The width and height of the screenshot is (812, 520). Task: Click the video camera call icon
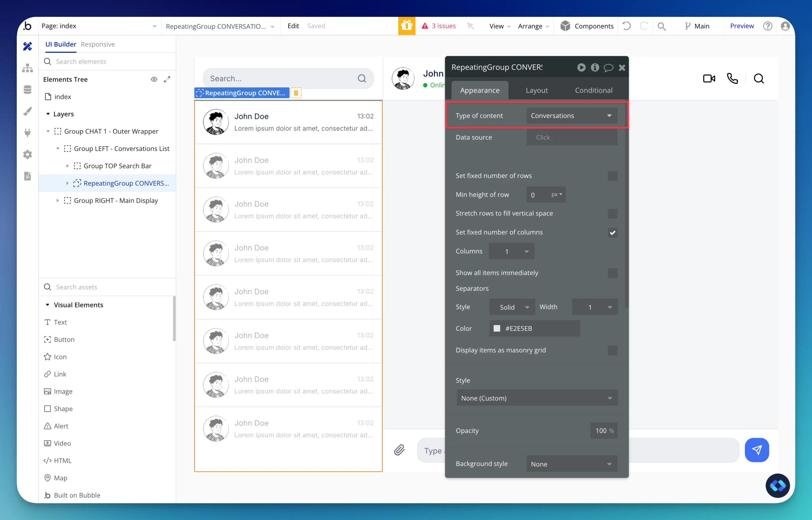(x=709, y=79)
